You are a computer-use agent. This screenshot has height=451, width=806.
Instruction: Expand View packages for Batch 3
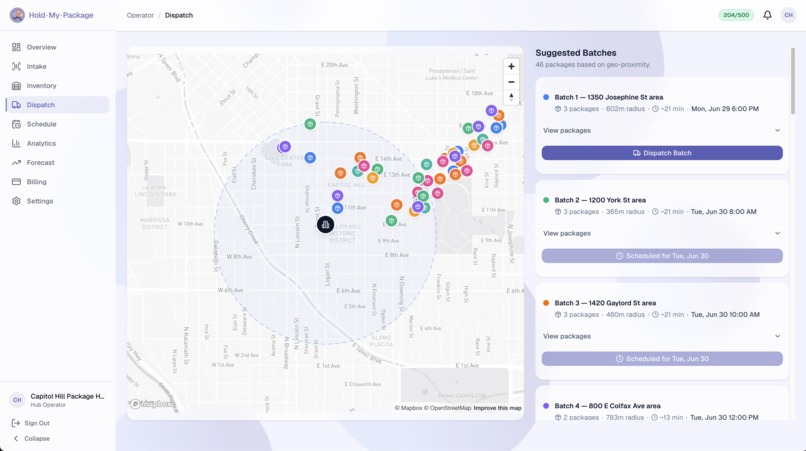[662, 336]
